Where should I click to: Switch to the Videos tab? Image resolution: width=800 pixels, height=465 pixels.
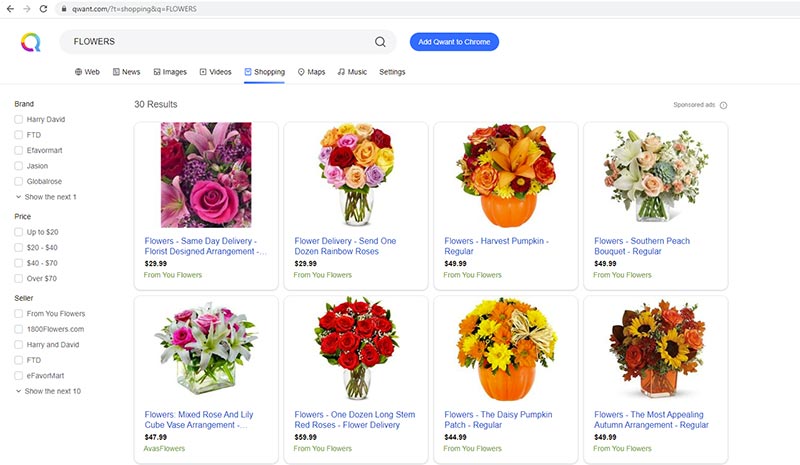[x=215, y=72]
